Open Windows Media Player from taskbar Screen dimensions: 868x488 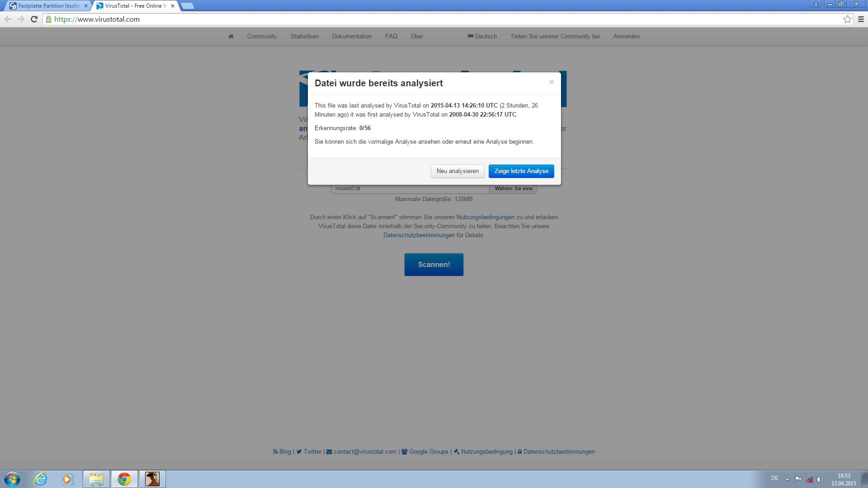click(67, 479)
